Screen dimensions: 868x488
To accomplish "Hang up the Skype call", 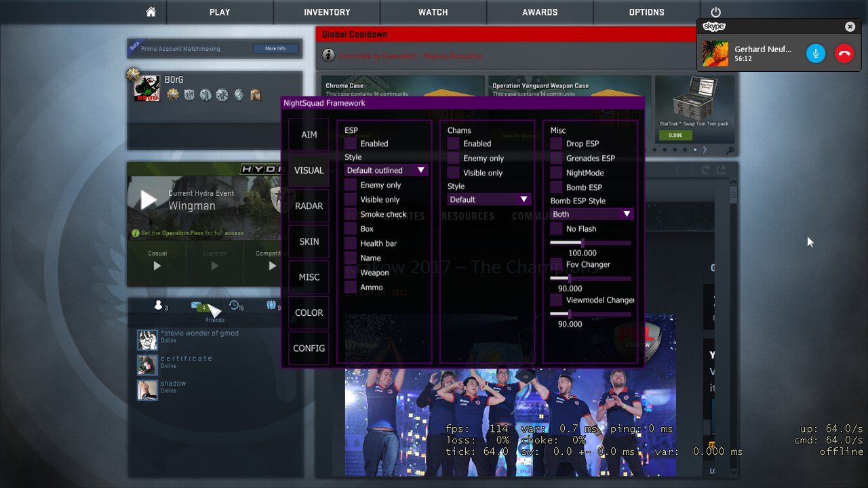I will click(844, 54).
